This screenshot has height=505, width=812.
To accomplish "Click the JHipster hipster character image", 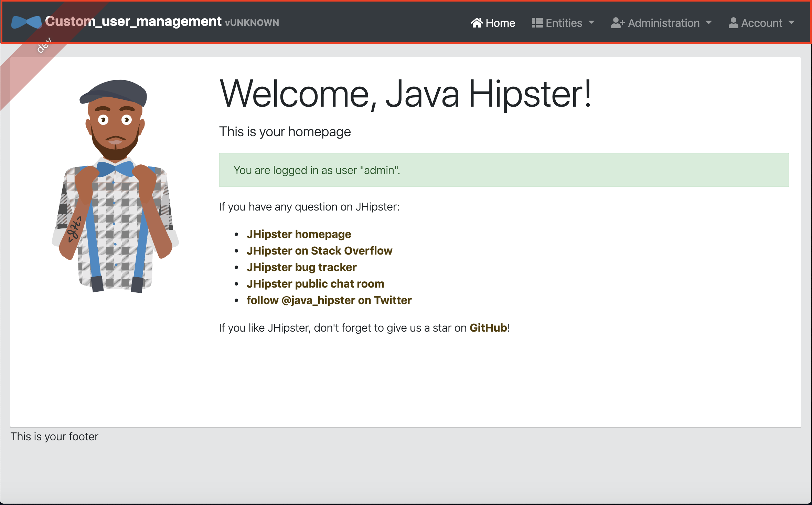I will (115, 186).
